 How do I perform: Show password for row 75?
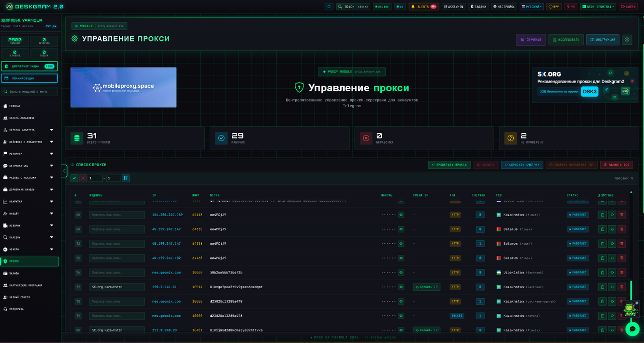[401, 258]
